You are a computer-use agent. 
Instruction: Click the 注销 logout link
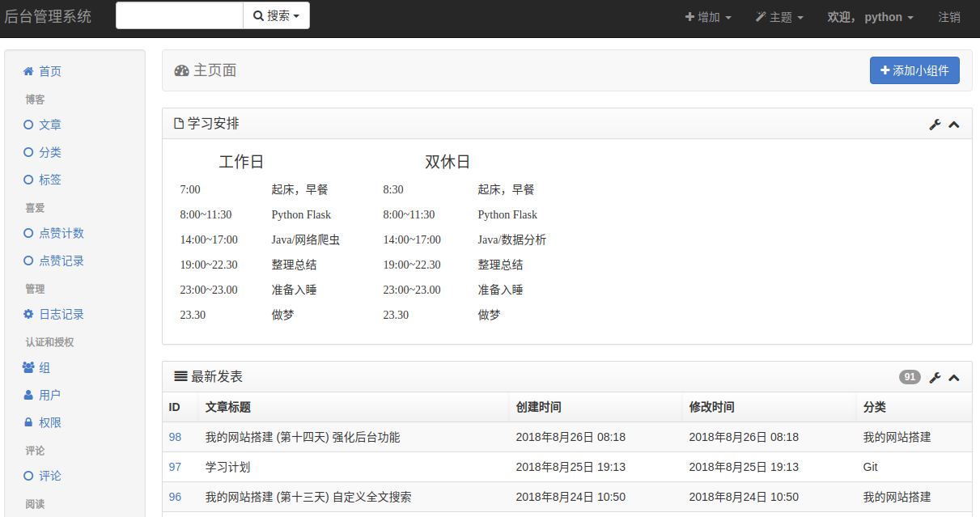click(x=949, y=17)
